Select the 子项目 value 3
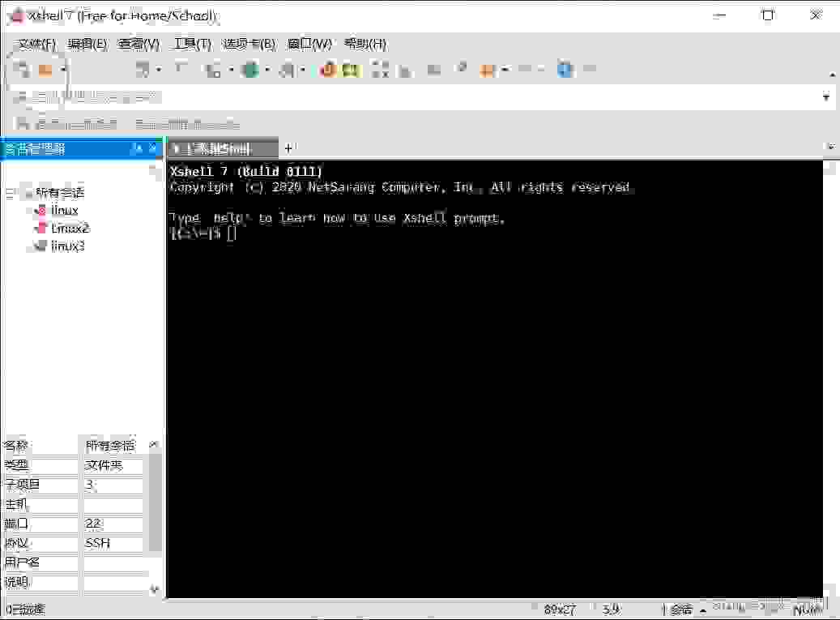The image size is (840, 620). [89, 485]
